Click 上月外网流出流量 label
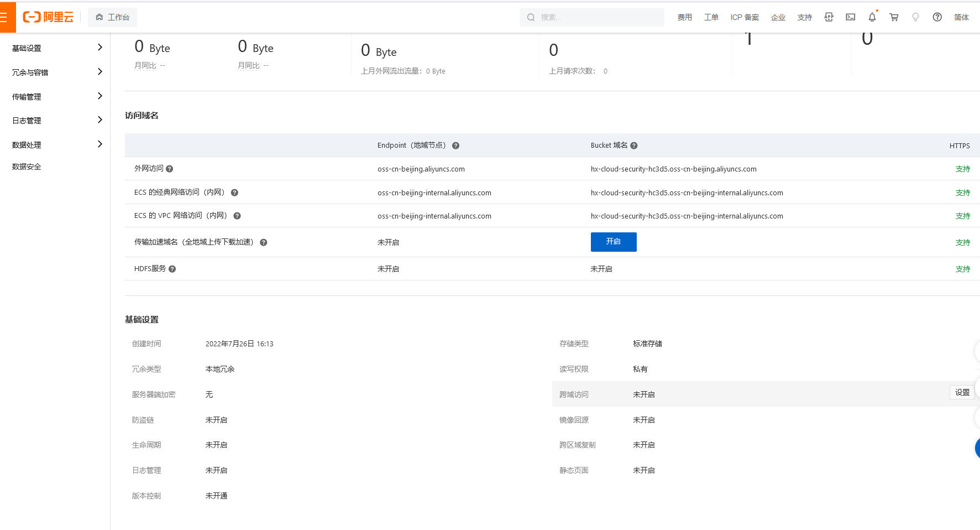 pos(391,71)
